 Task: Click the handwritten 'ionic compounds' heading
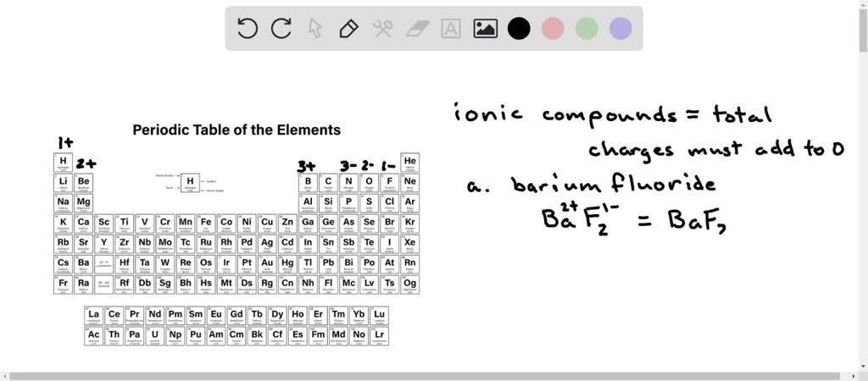[564, 114]
